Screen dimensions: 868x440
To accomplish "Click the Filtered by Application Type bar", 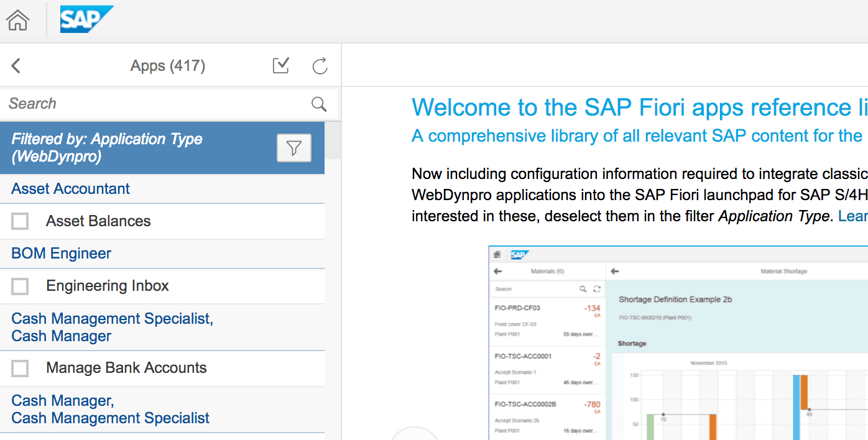I will click(162, 148).
